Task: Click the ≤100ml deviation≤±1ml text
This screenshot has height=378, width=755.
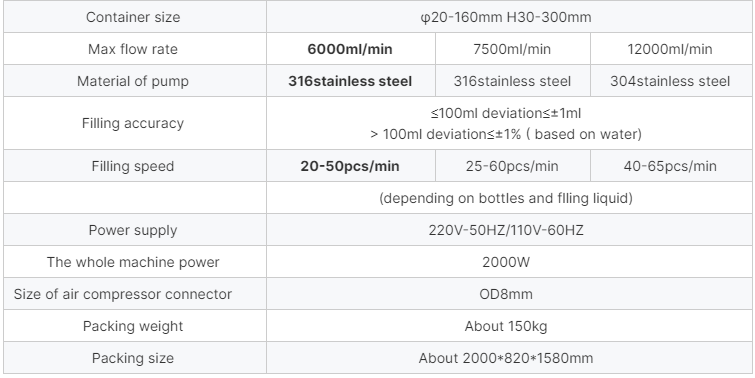Action: [506, 113]
